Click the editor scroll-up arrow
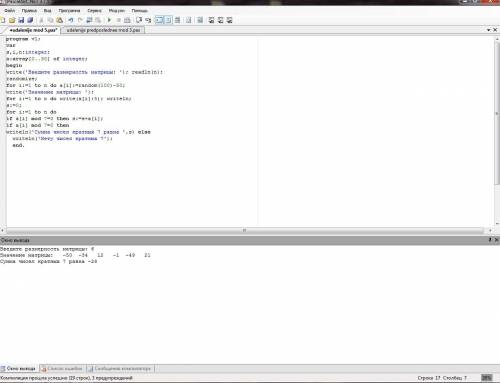 pyautogui.click(x=497, y=39)
